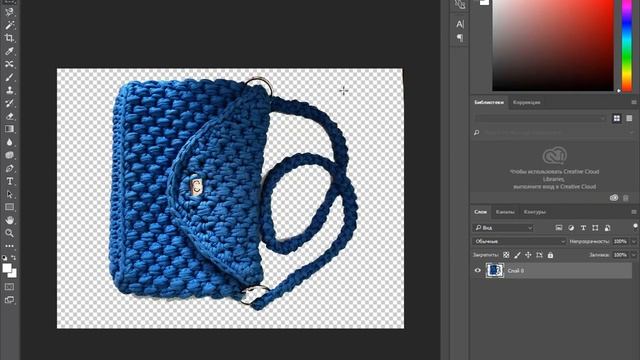
Task: Switch to the Библиотеки tab
Action: click(489, 102)
